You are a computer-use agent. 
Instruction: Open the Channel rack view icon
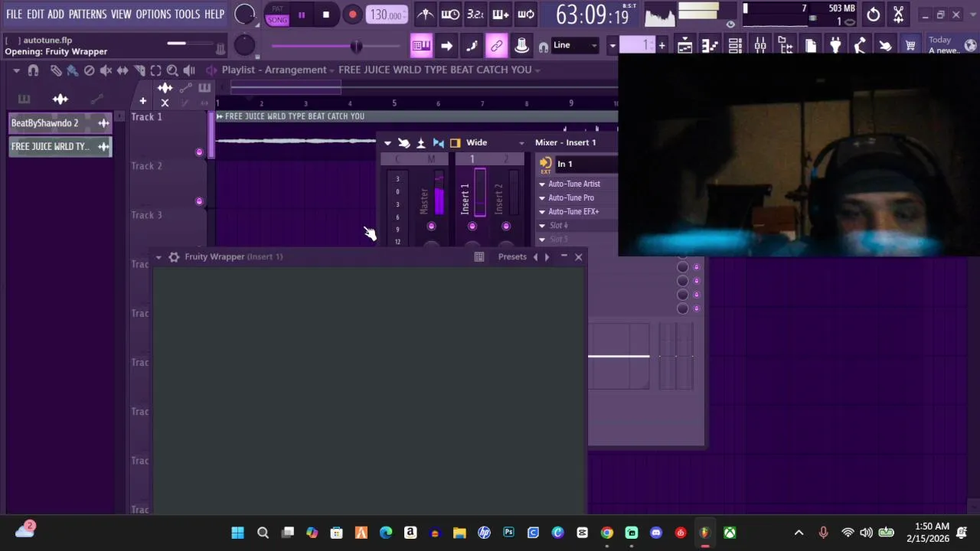pyautogui.click(x=735, y=46)
